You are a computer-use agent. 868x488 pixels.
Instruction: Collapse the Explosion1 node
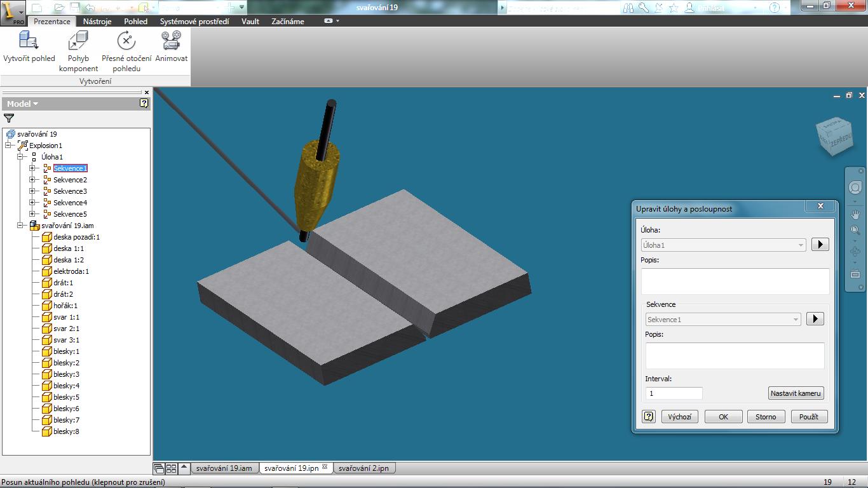click(8, 146)
